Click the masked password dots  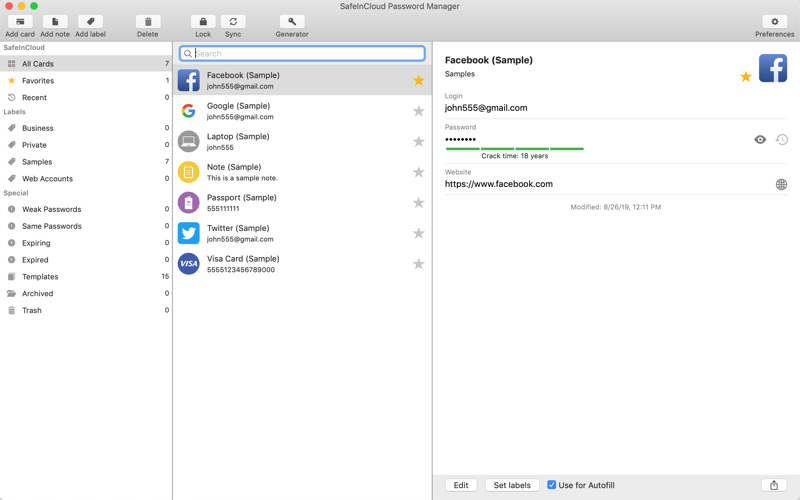460,139
